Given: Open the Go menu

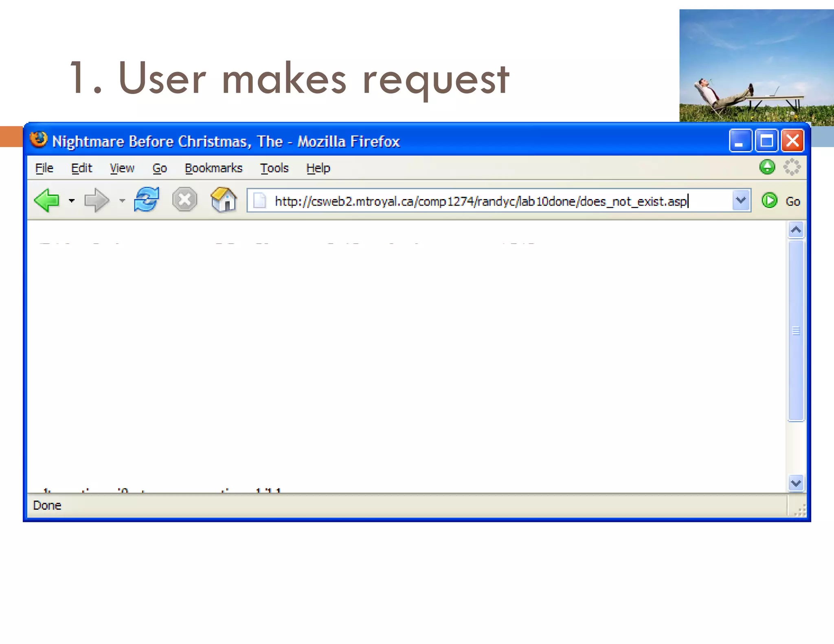Looking at the screenshot, I should [160, 168].
